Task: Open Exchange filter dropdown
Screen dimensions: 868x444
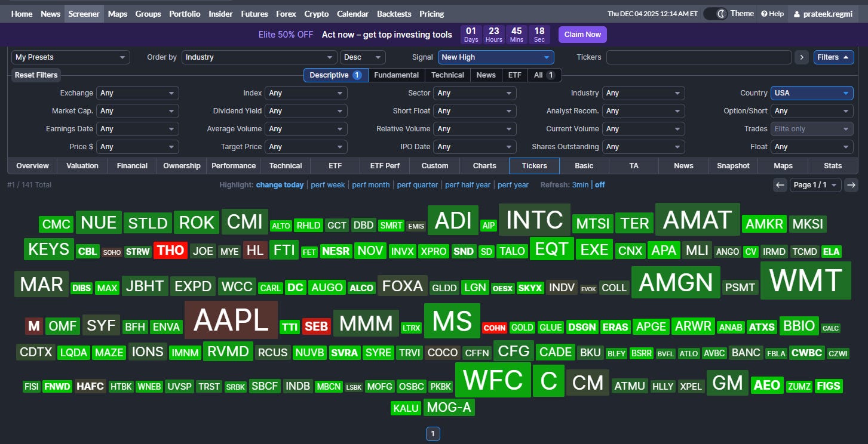Action: click(x=137, y=93)
